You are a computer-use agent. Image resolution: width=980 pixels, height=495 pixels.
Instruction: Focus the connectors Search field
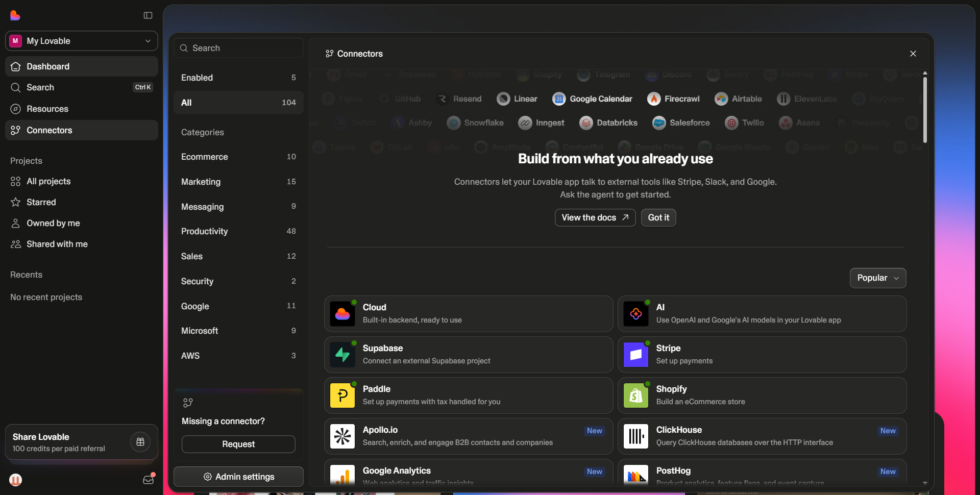click(x=238, y=48)
